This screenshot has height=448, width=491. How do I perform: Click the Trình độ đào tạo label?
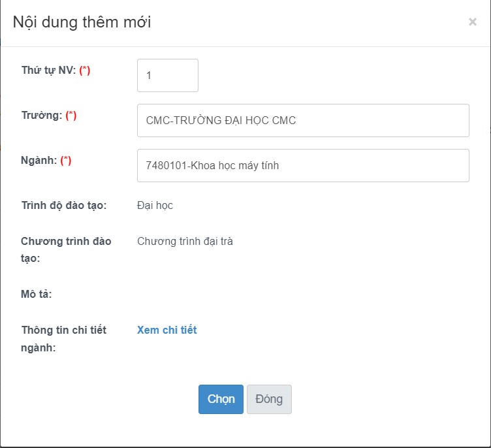[63, 206]
